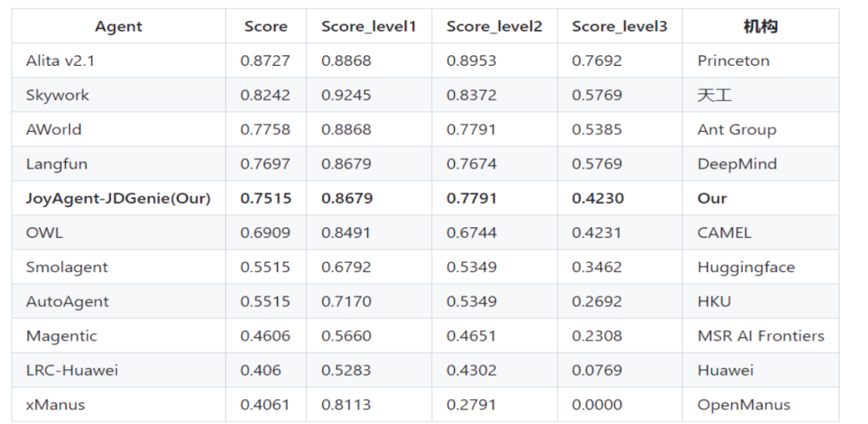This screenshot has height=424, width=868.
Task: Click level3 value 0.7692
Action: pos(596,61)
